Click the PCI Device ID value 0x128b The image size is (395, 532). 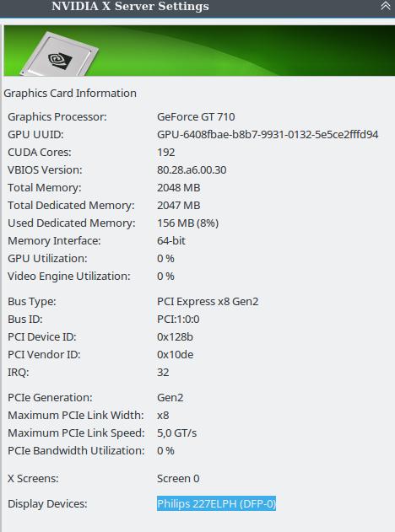click(x=175, y=336)
